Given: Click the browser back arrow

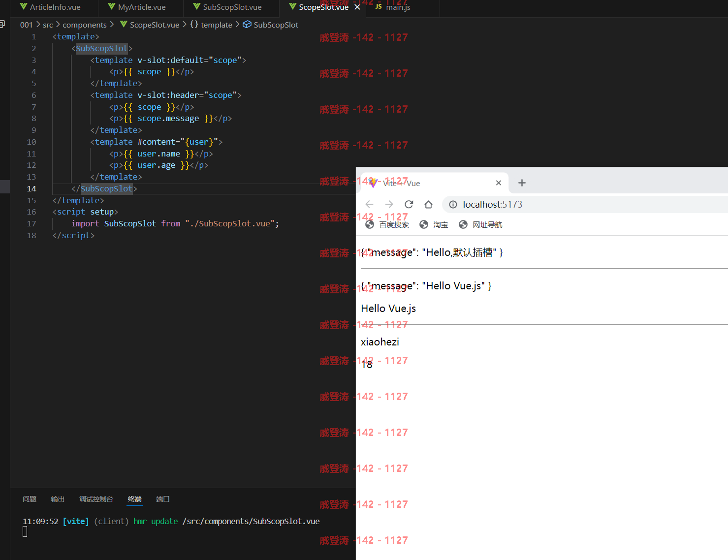Looking at the screenshot, I should (370, 204).
